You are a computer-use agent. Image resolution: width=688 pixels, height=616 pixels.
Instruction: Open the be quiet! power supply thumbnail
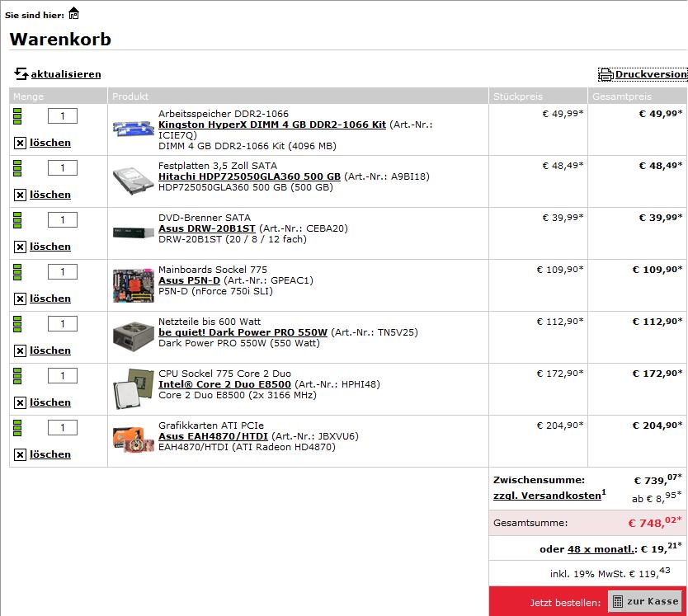point(134,337)
